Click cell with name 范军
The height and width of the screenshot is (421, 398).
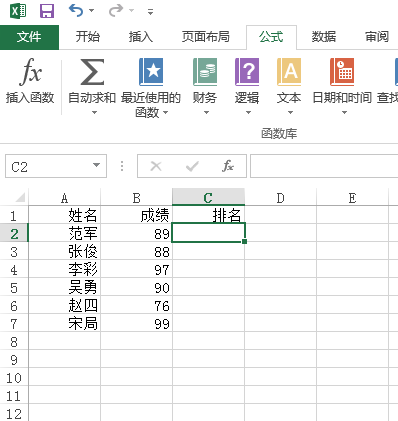pyautogui.click(x=65, y=233)
